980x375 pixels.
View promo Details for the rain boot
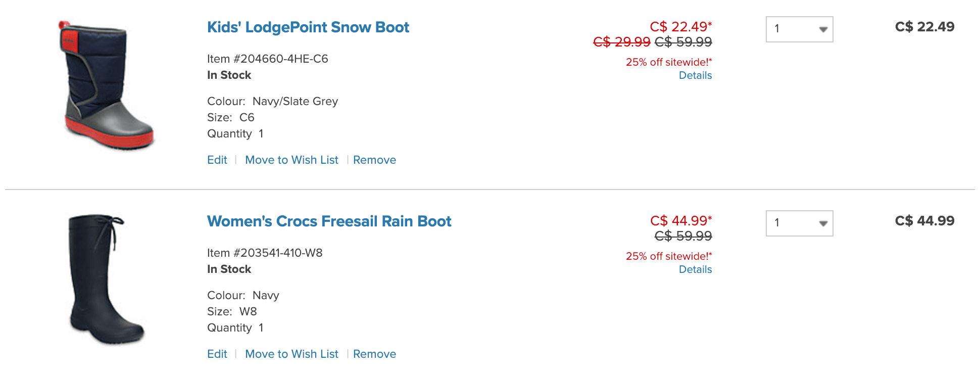(695, 269)
